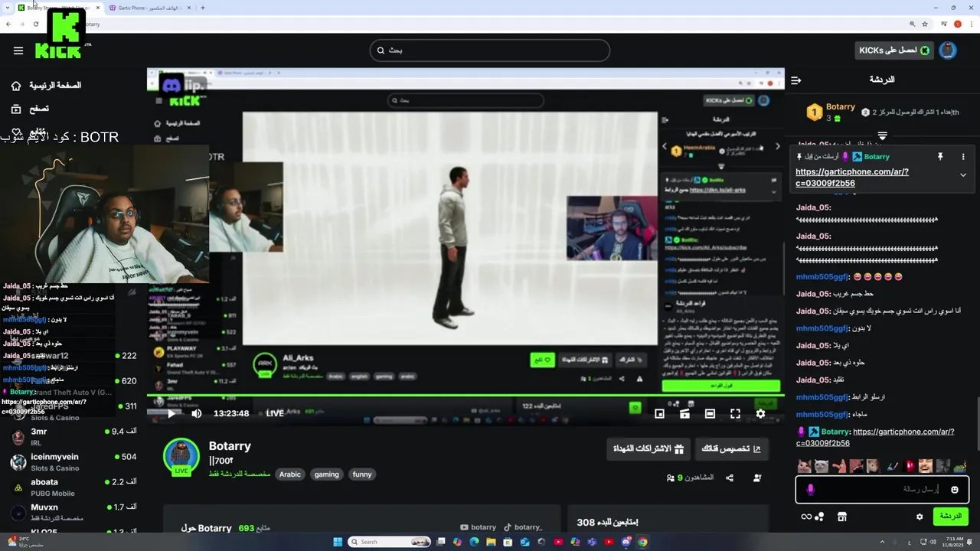Click the infinity icon below chat
Screen dimensions: 980x551
(806, 517)
